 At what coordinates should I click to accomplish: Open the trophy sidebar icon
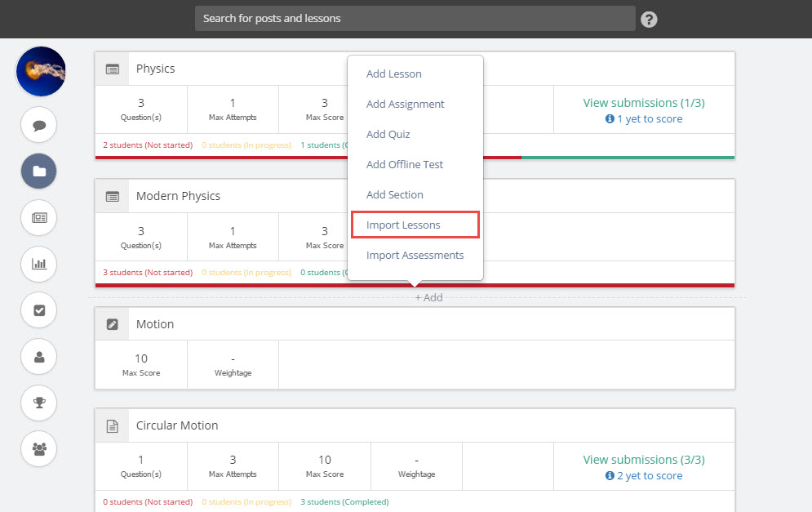click(x=39, y=403)
